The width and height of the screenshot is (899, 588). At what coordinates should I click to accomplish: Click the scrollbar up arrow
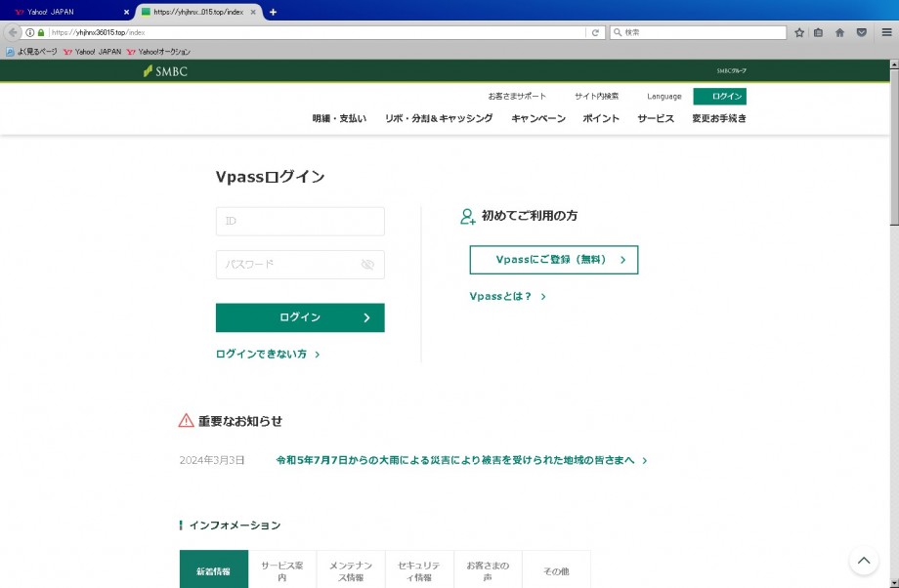(894, 64)
